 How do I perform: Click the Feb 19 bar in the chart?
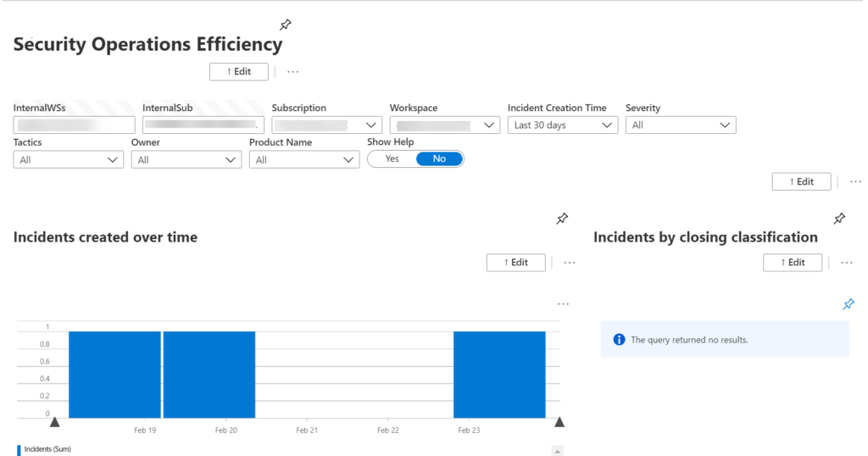(x=114, y=375)
